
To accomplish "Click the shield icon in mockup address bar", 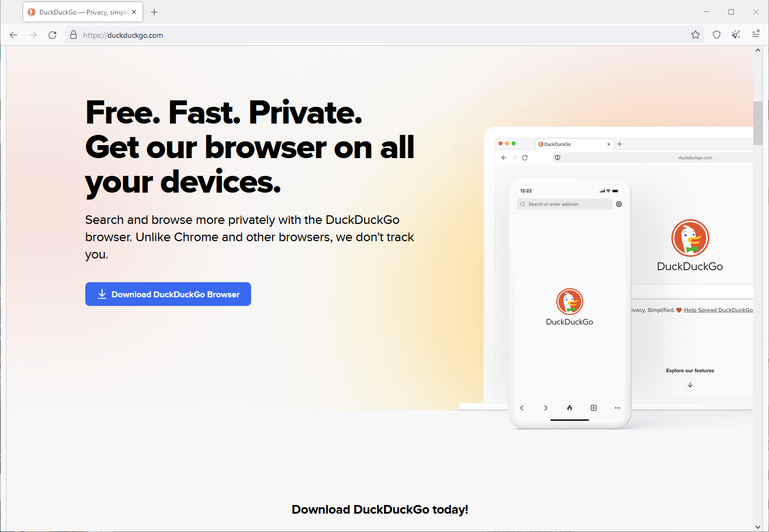I will click(x=557, y=158).
